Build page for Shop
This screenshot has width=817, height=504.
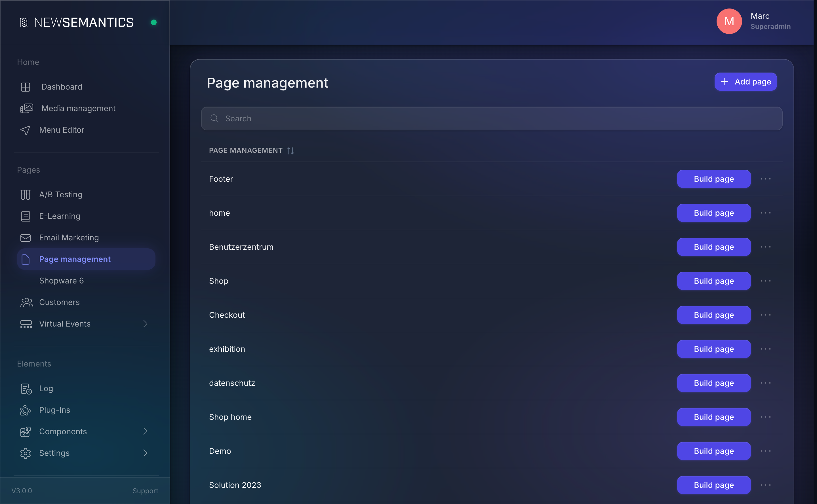[714, 281]
